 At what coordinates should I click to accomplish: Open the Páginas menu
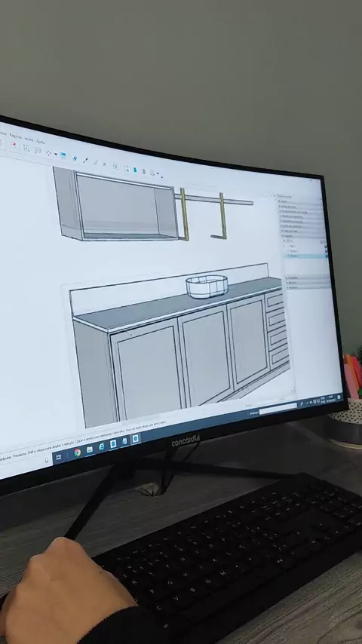coord(16,136)
